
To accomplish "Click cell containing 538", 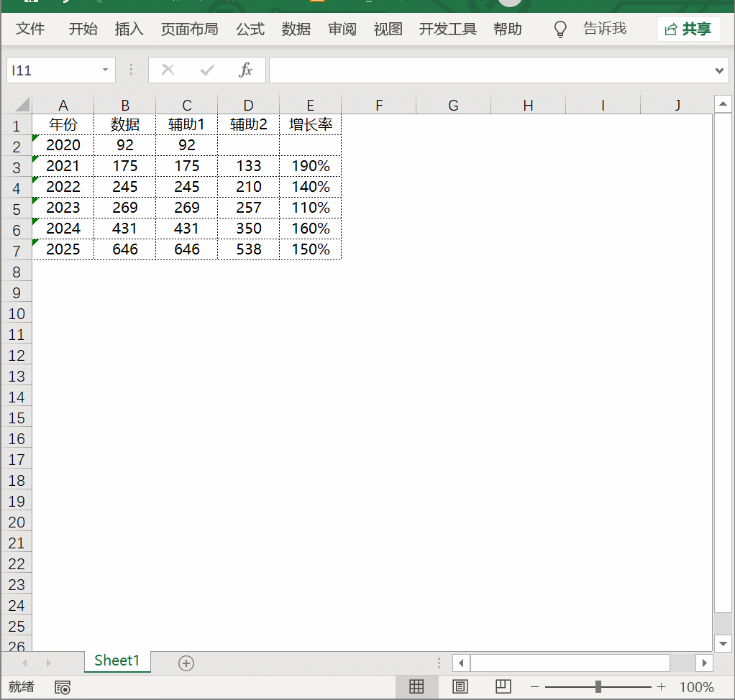I will [248, 249].
